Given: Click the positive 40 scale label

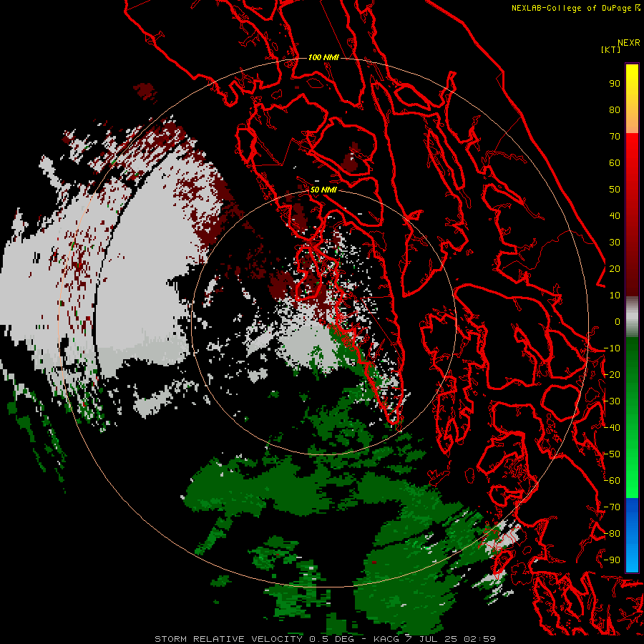Looking at the screenshot, I should (x=615, y=215).
